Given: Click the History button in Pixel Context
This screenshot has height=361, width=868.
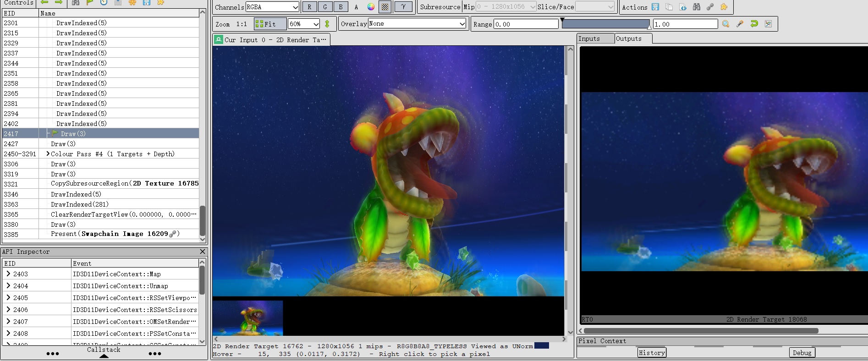Looking at the screenshot, I should click(652, 352).
